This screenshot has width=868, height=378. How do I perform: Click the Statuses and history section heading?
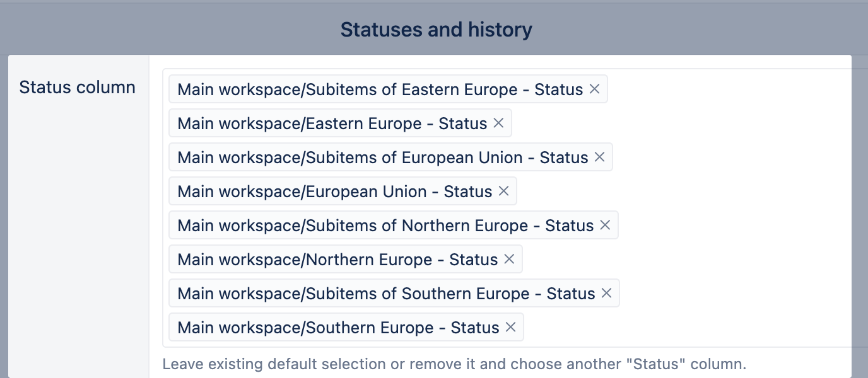click(x=436, y=30)
